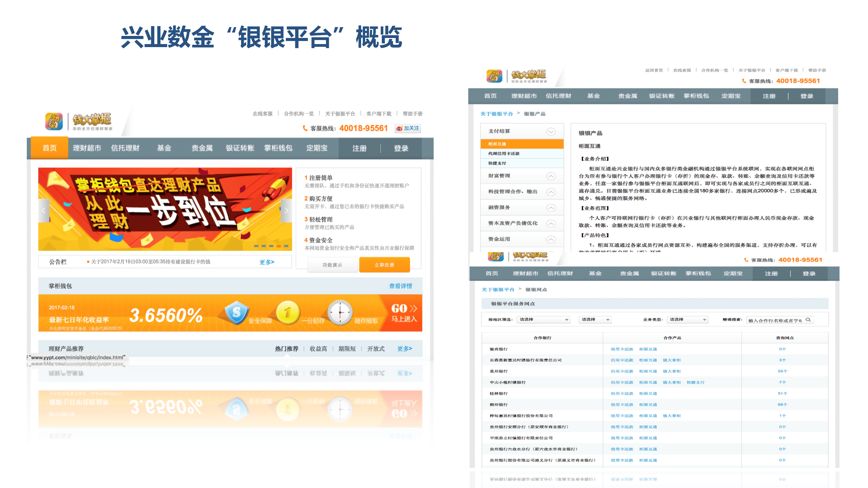The height and width of the screenshot is (488, 868).
Task: Open 银证转账 tab in the homepage nav
Action: click(240, 148)
